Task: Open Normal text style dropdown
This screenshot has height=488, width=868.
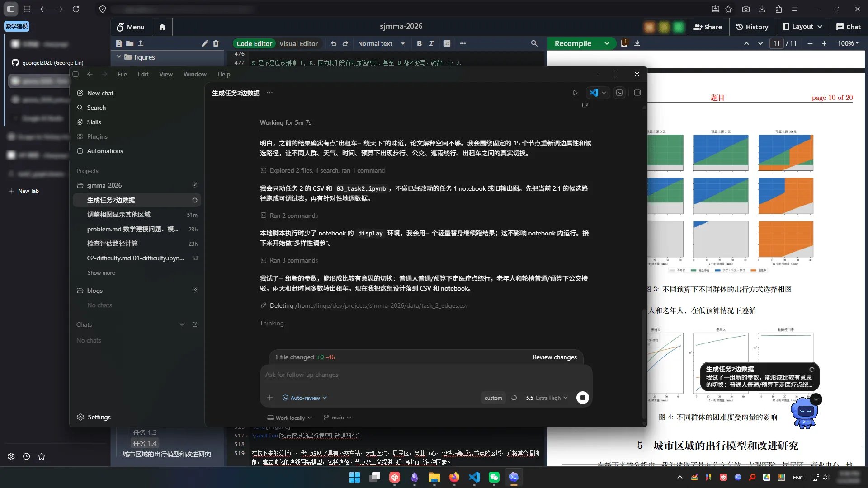Action: [381, 44]
